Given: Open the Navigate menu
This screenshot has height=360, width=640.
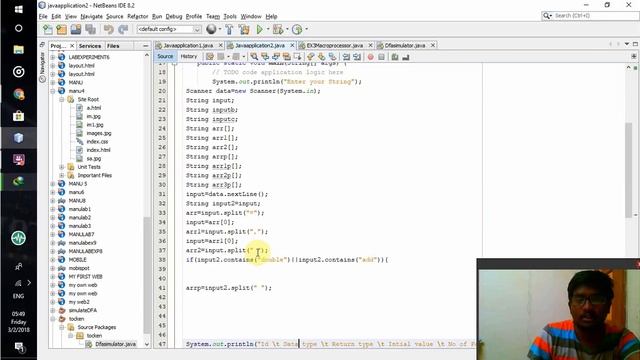Looking at the screenshot, I should [91, 16].
